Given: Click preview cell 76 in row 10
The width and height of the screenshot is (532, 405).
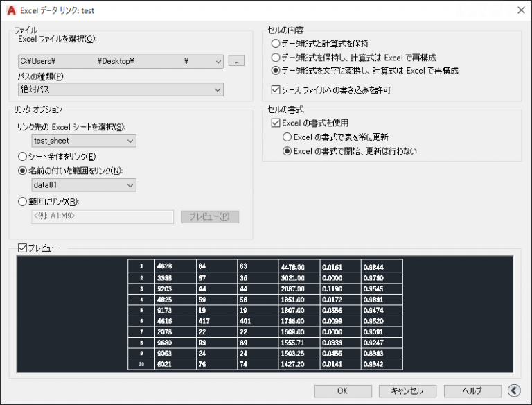Looking at the screenshot, I should point(217,364).
